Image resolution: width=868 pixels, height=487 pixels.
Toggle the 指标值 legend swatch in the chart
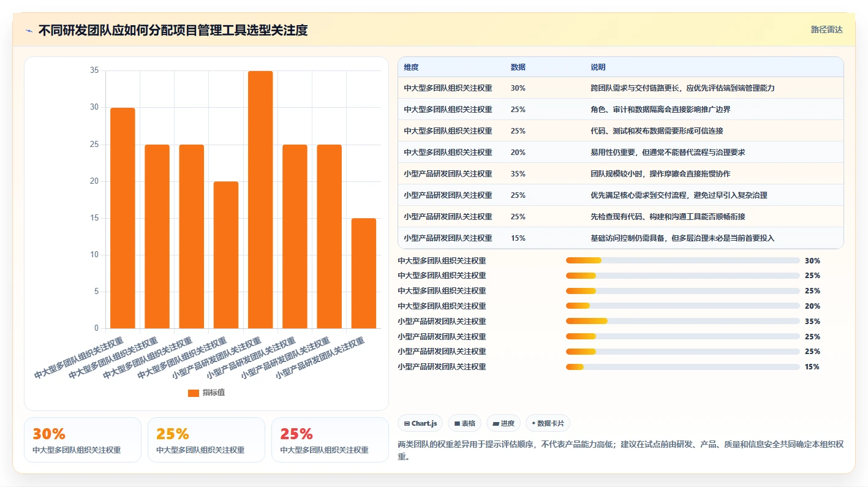click(x=194, y=393)
